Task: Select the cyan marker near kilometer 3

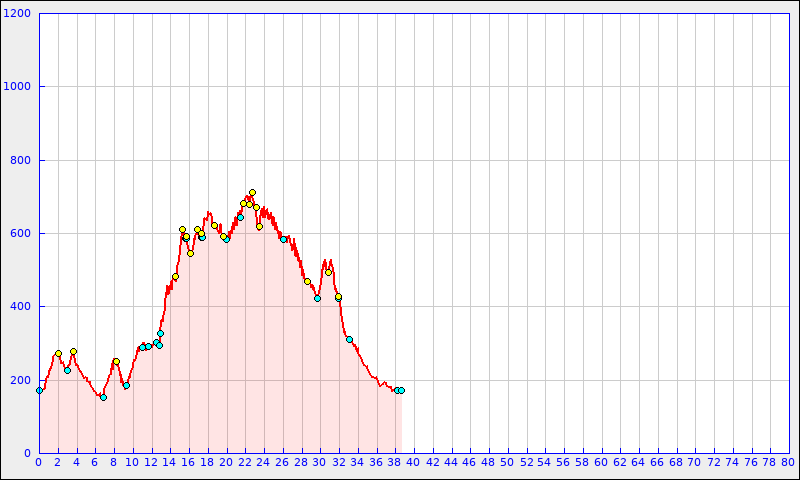Action: click(67, 370)
